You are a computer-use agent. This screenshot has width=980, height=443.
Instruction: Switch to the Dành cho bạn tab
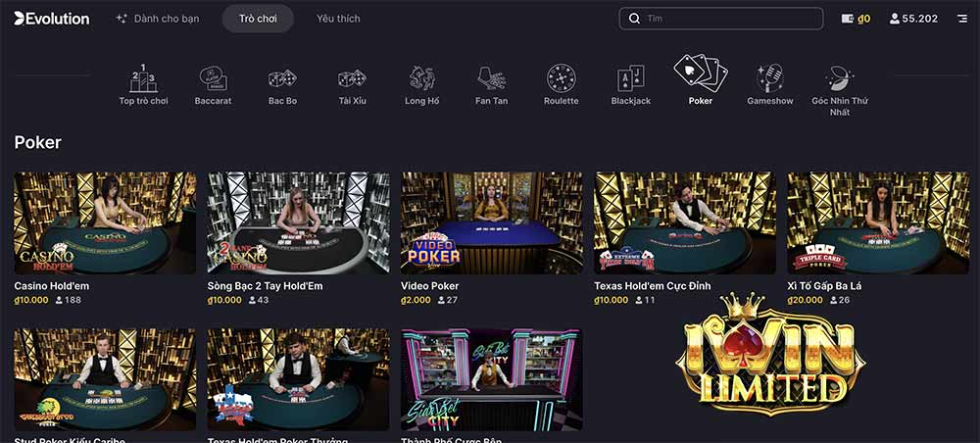[x=158, y=19]
